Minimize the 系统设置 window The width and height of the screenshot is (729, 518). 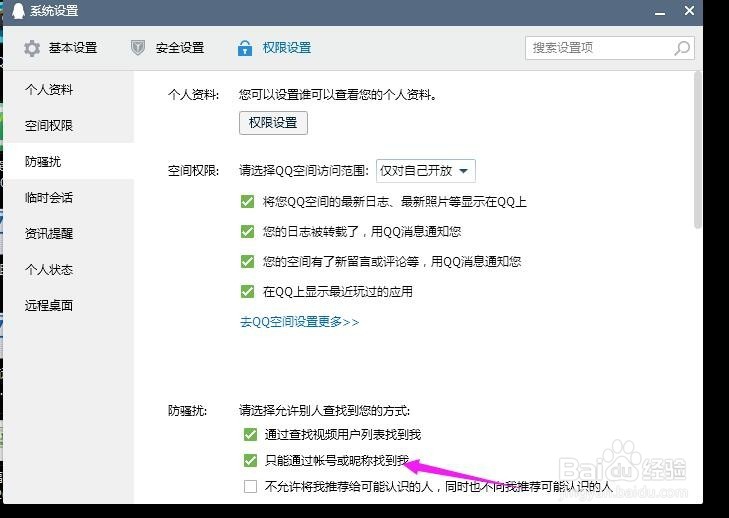659,12
